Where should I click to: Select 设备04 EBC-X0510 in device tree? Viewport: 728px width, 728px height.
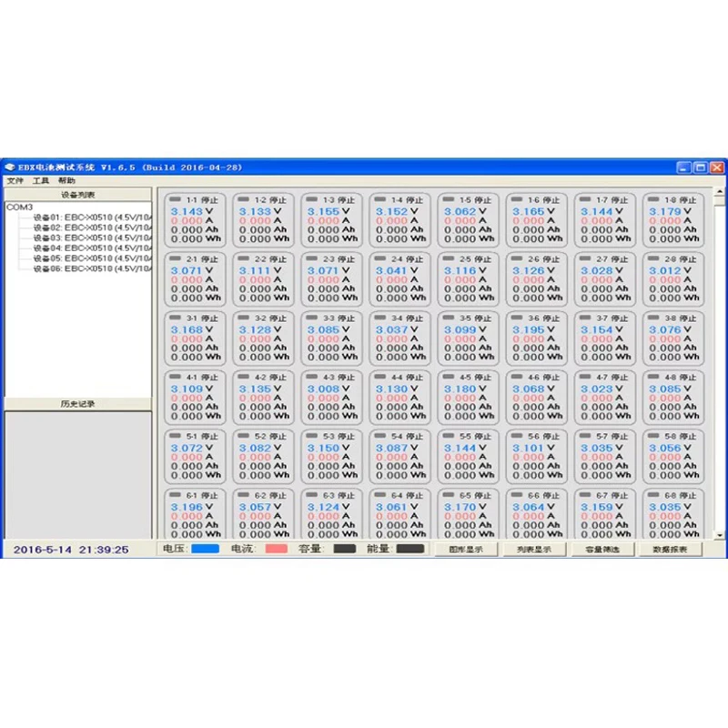click(93, 248)
